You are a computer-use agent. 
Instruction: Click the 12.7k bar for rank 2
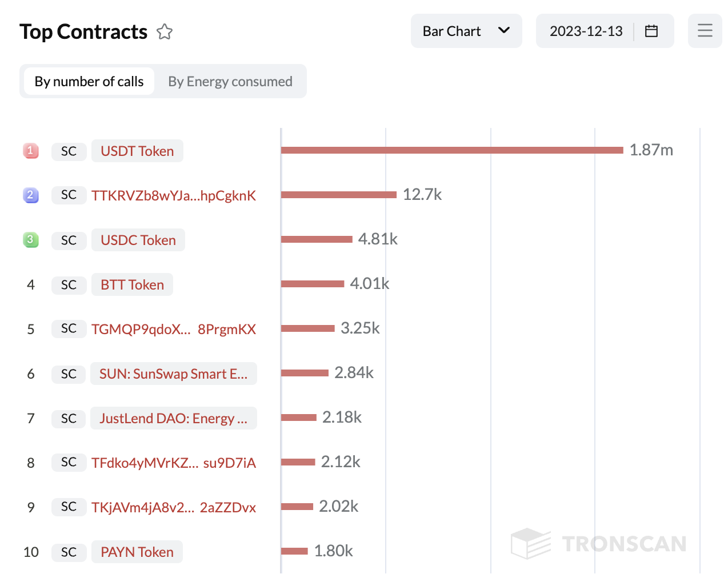(338, 195)
